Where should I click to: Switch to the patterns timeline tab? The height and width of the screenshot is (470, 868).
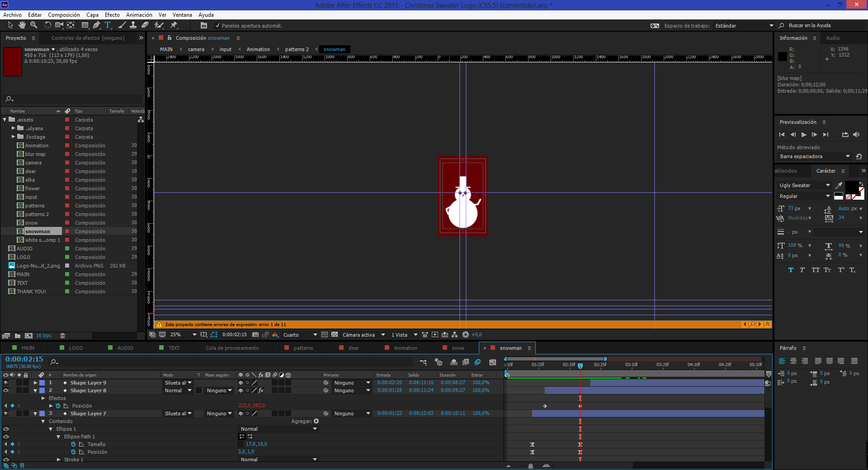click(x=303, y=348)
